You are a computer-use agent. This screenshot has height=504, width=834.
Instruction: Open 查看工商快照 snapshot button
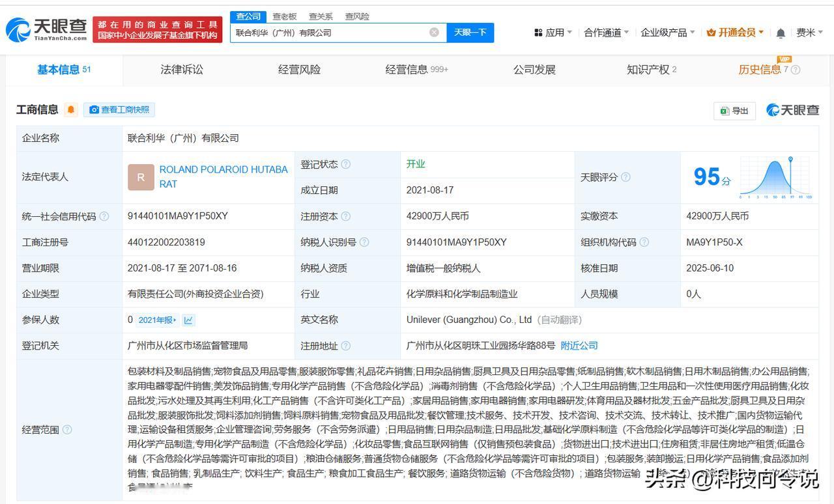[119, 109]
